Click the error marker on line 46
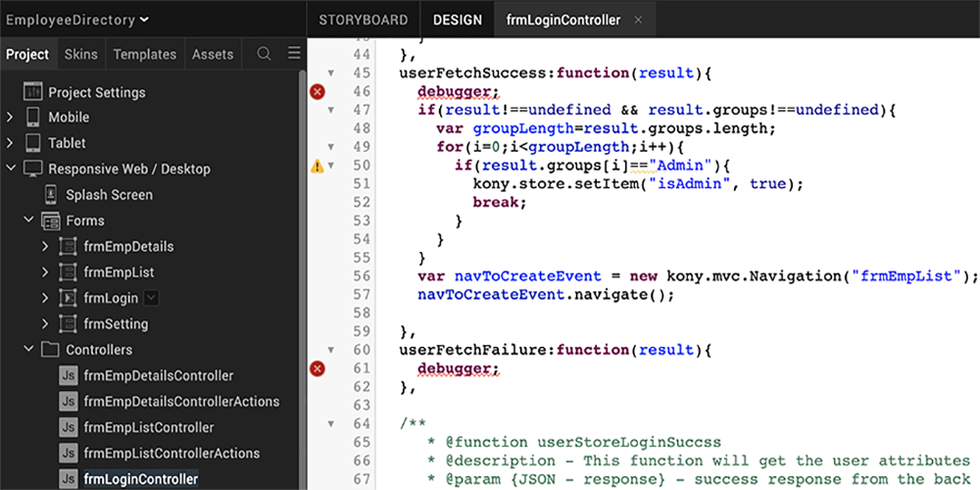Viewport: 980px width, 490px height. coord(318,92)
